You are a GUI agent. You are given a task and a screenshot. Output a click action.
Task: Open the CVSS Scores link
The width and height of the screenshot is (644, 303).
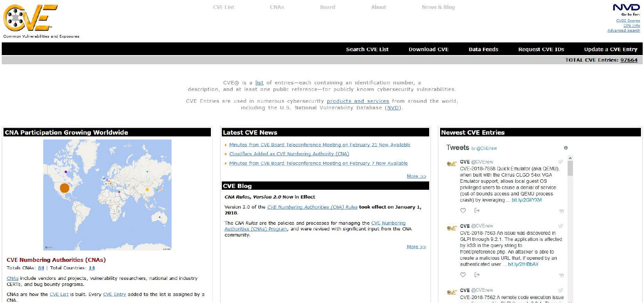628,21
